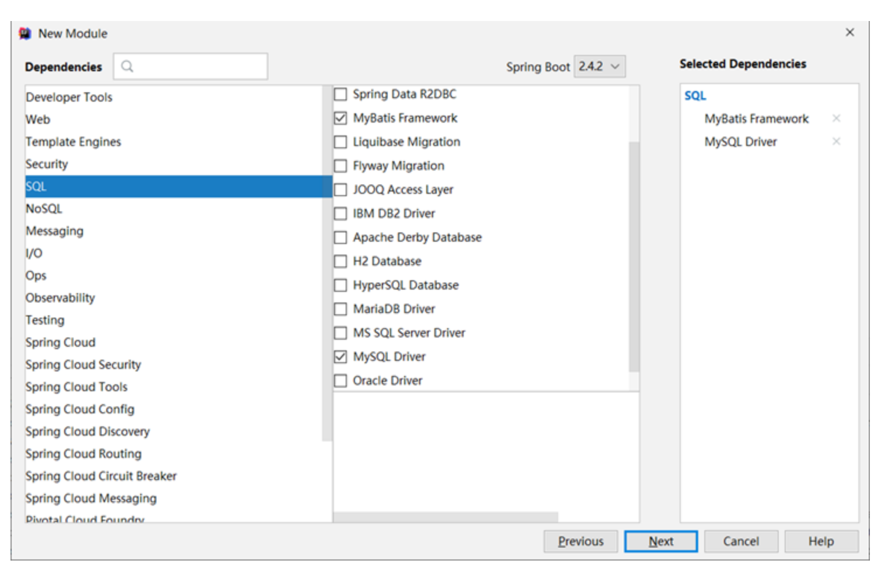Open Help for this dialog

pyautogui.click(x=821, y=541)
